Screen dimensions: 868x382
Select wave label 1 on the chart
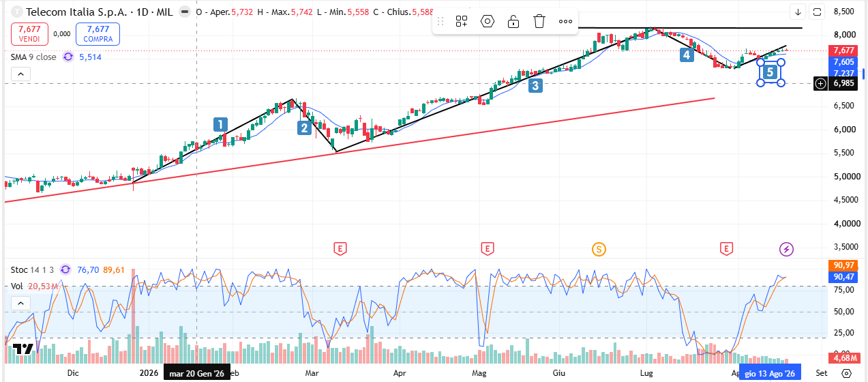click(220, 124)
